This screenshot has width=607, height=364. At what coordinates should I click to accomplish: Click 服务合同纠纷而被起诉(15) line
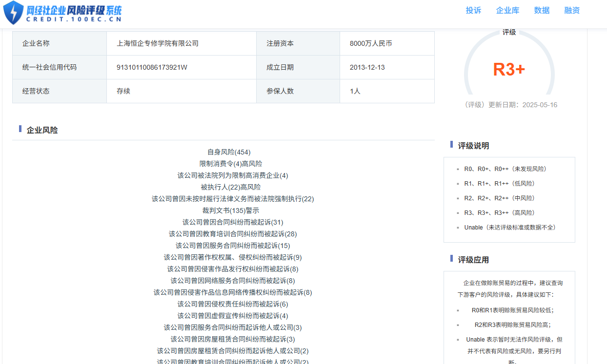click(233, 246)
